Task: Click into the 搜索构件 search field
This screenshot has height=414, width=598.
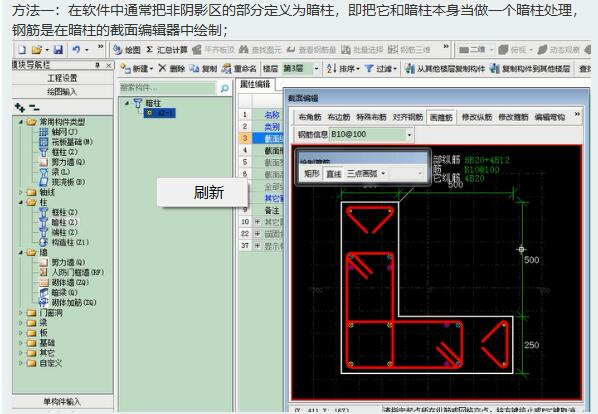Action: 168,88
